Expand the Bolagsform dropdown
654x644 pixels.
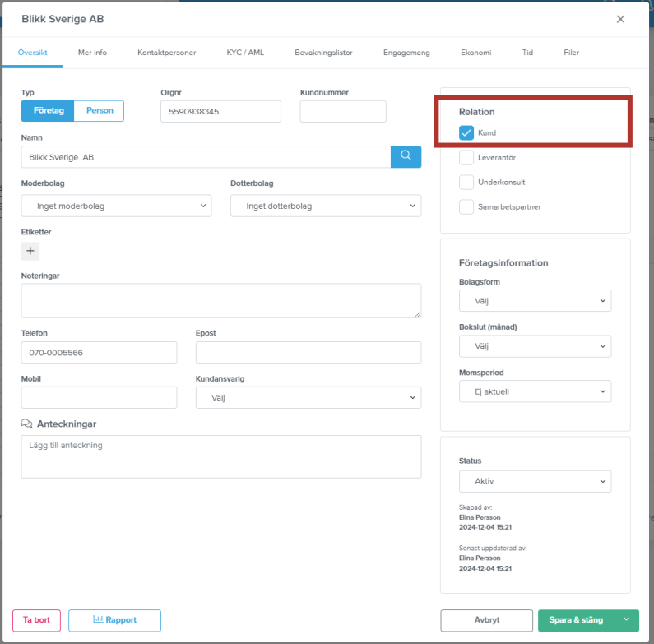tap(536, 301)
